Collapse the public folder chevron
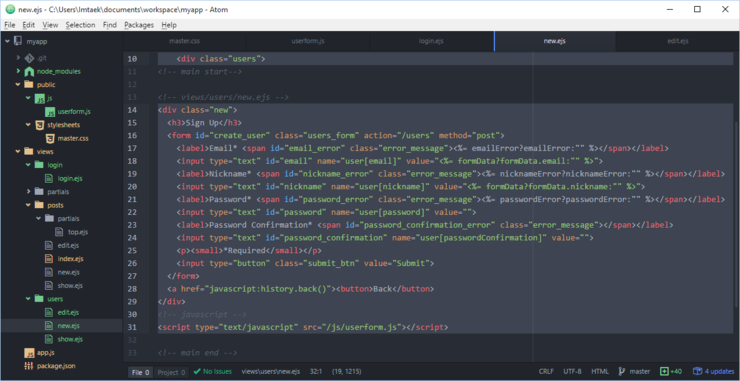 pos(18,85)
